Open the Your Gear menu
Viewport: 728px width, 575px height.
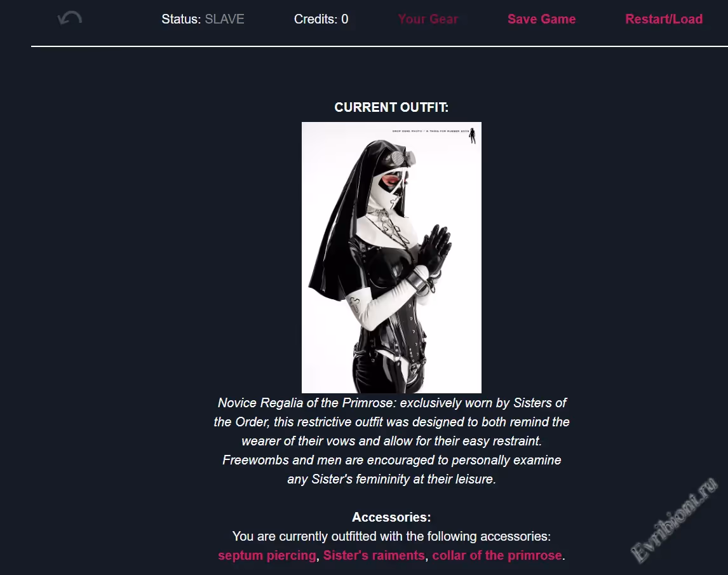point(428,19)
